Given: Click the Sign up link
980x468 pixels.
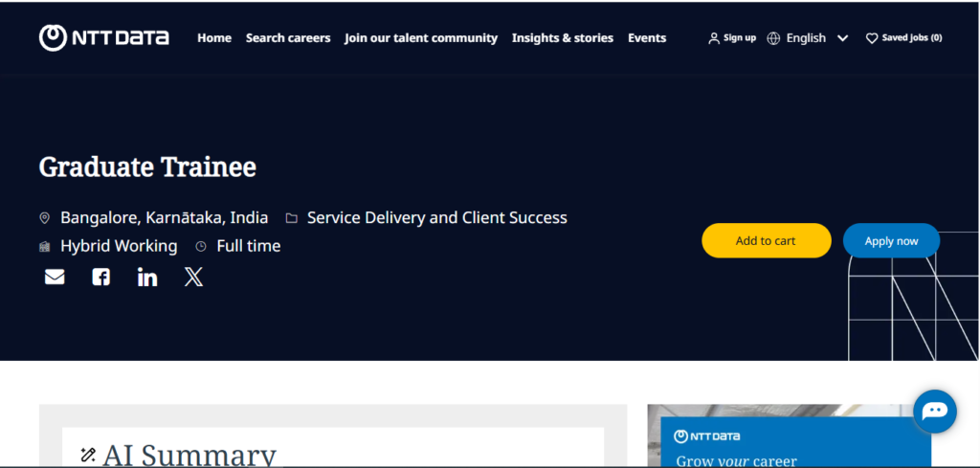Looking at the screenshot, I should [x=740, y=38].
